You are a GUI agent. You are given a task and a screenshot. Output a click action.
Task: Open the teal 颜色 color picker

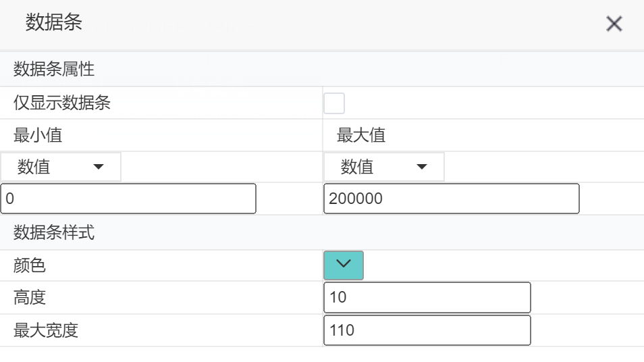coord(344,265)
